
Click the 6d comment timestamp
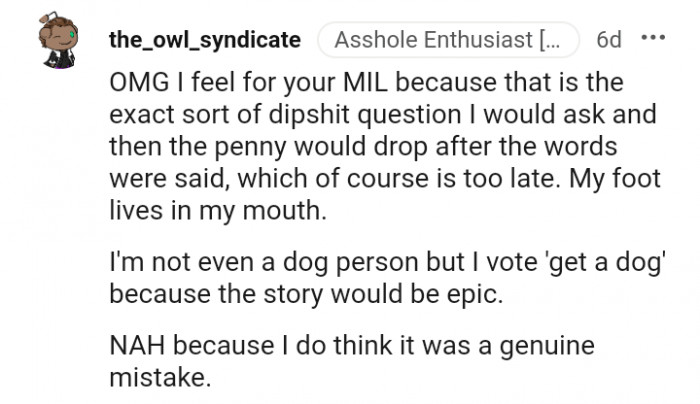coord(608,40)
